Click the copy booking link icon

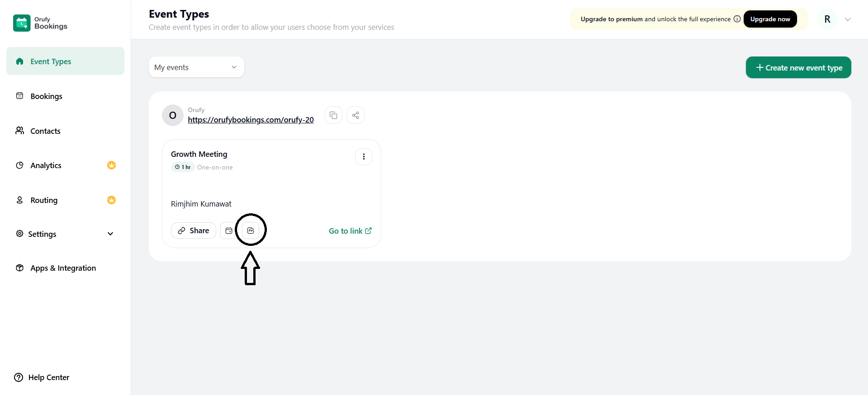click(333, 115)
